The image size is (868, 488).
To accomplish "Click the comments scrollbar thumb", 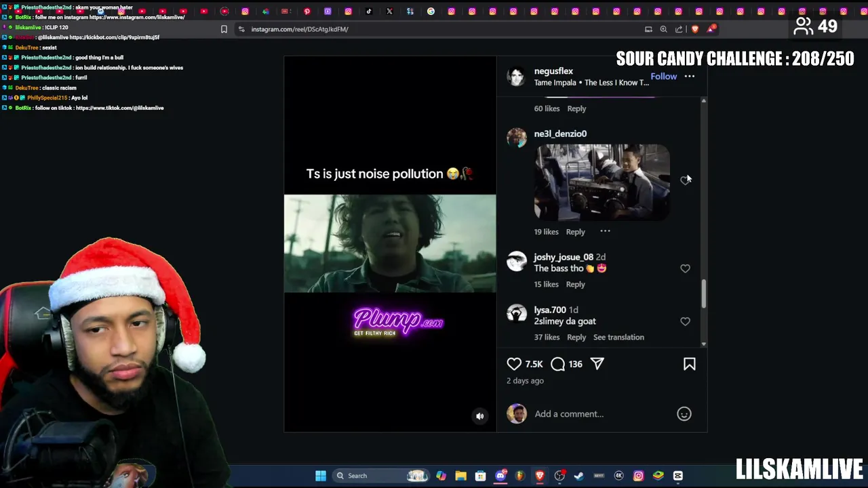I will click(703, 293).
